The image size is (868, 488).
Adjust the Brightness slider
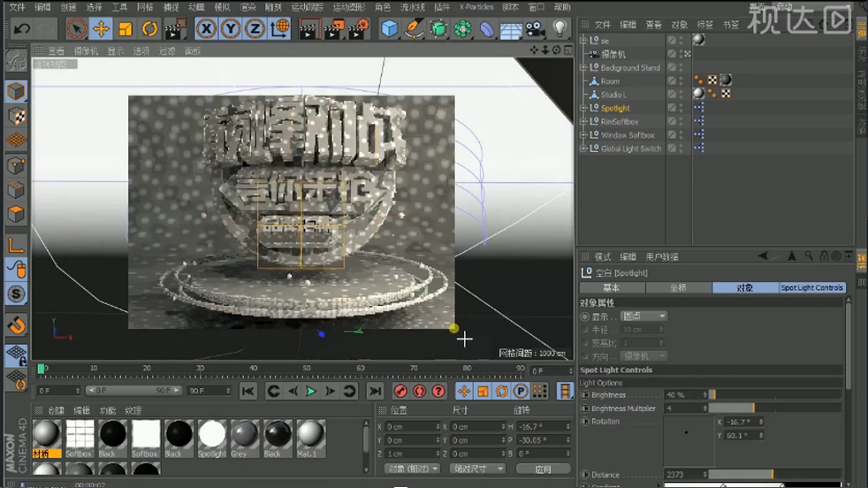(x=774, y=395)
